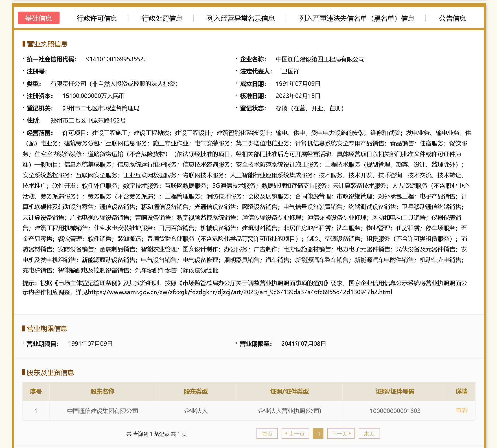This screenshot has width=497, height=448.
Task: Click address 郑州市二七区中原东路102号
Action: [88, 121]
